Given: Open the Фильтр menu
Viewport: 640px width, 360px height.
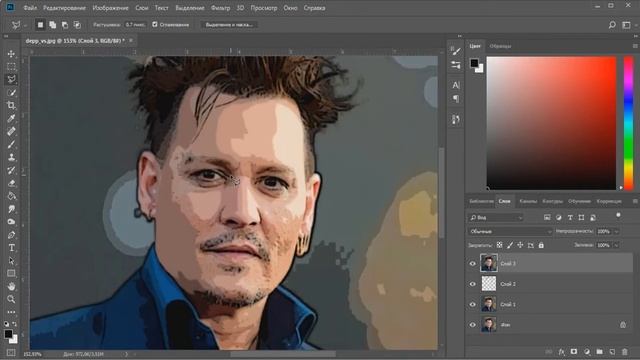Looking at the screenshot, I should pyautogui.click(x=220, y=8).
